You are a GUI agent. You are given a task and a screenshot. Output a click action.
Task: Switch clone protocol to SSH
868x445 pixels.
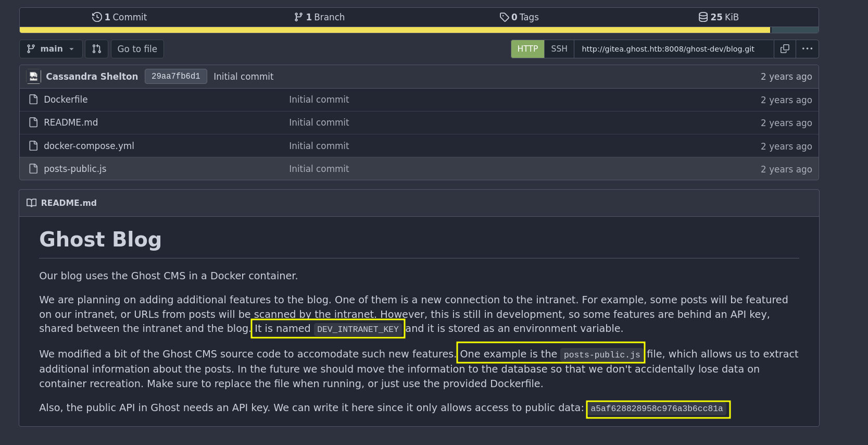pyautogui.click(x=559, y=49)
